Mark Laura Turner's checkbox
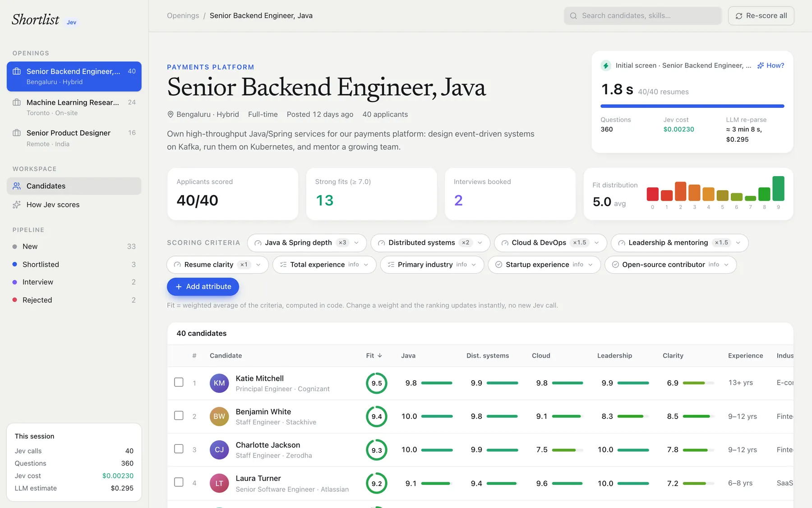The width and height of the screenshot is (812, 508). (179, 482)
